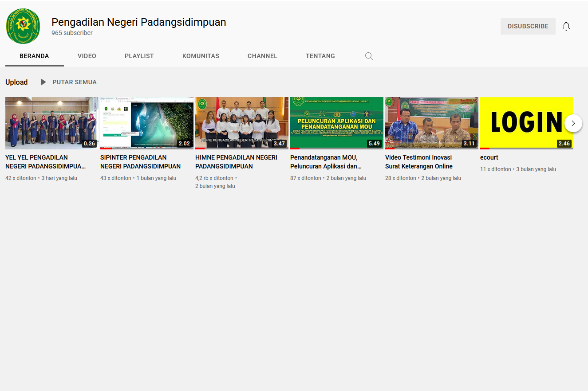588x391 pixels.
Task: Click the Pengadilan Negeri Padangsidimpuan channel avatar
Action: (23, 27)
